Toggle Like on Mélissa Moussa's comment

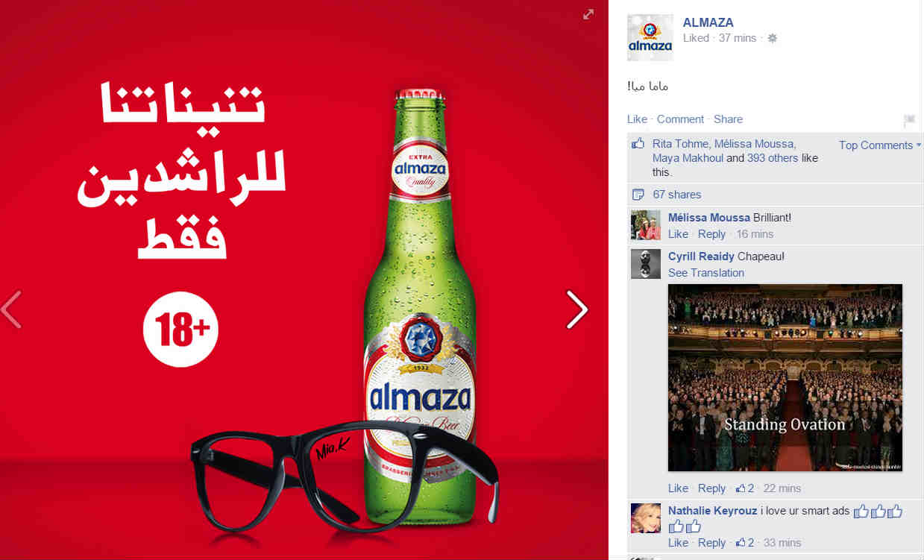(678, 234)
